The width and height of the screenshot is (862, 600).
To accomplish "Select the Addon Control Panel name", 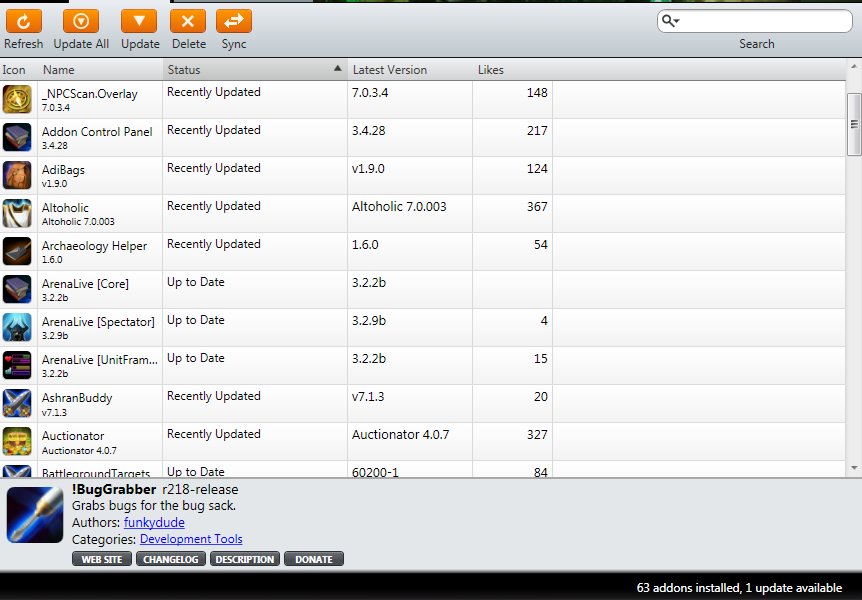I will (97, 132).
